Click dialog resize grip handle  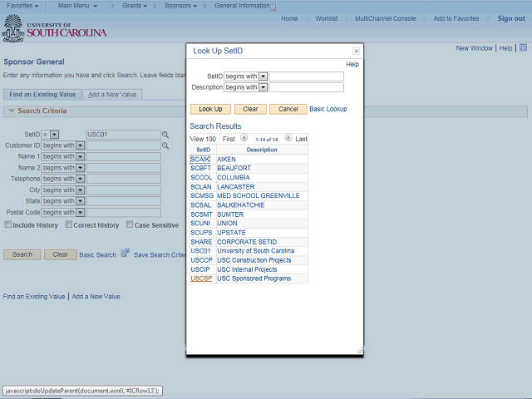(360, 351)
